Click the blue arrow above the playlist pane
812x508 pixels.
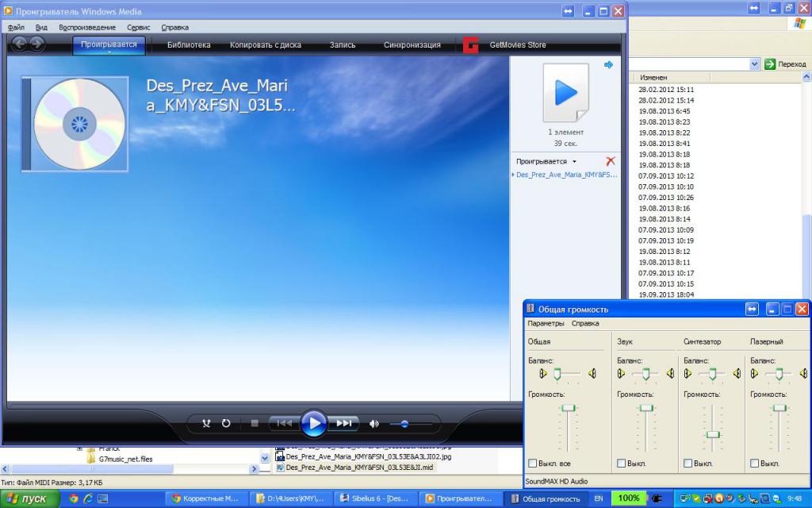pyautogui.click(x=608, y=65)
